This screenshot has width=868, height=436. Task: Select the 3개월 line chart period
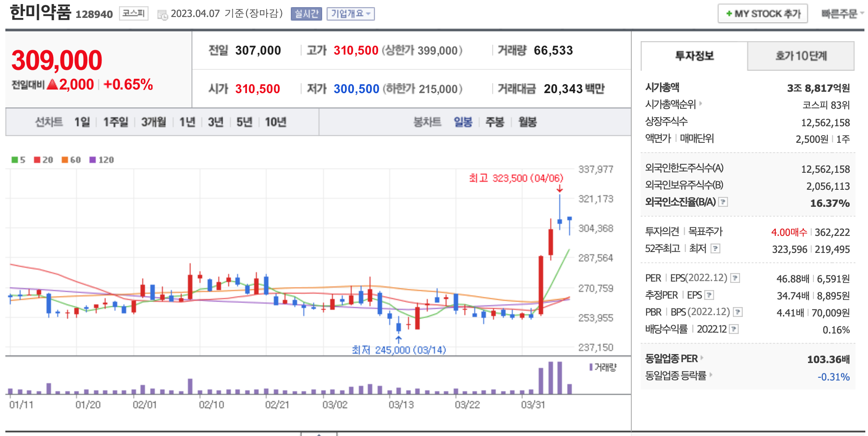click(153, 122)
